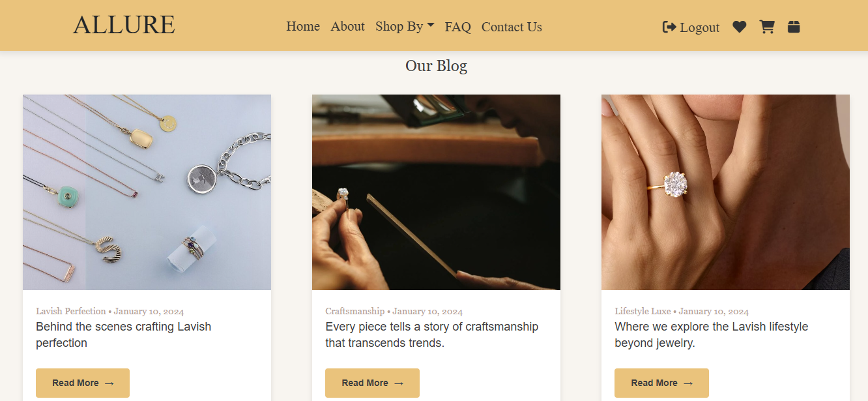Read More on Lifestyle Luxe post
Image resolution: width=868 pixels, height=401 pixels.
[661, 383]
